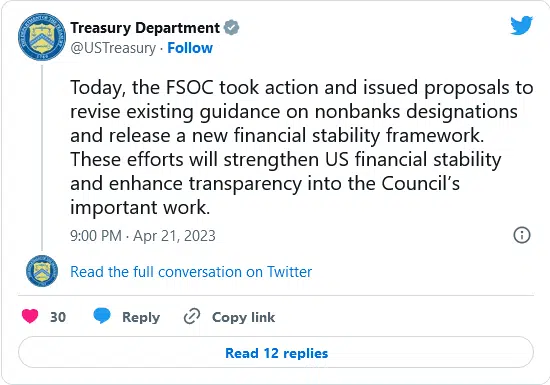
Task: Click the Reply label
Action: (x=141, y=317)
